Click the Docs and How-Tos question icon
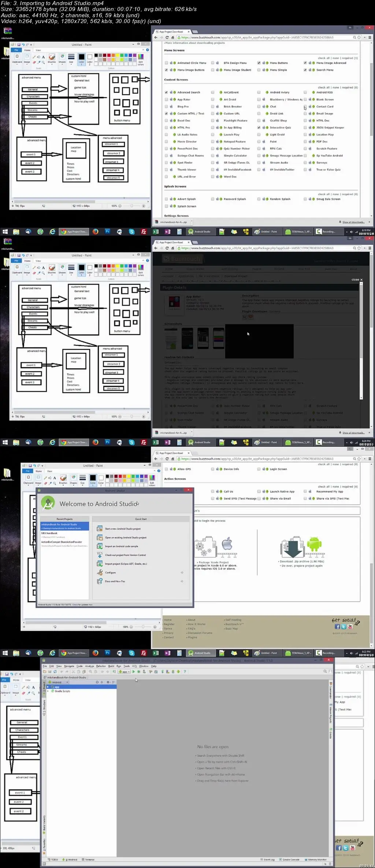Viewport: 375px width, 868px height. pyautogui.click(x=100, y=581)
